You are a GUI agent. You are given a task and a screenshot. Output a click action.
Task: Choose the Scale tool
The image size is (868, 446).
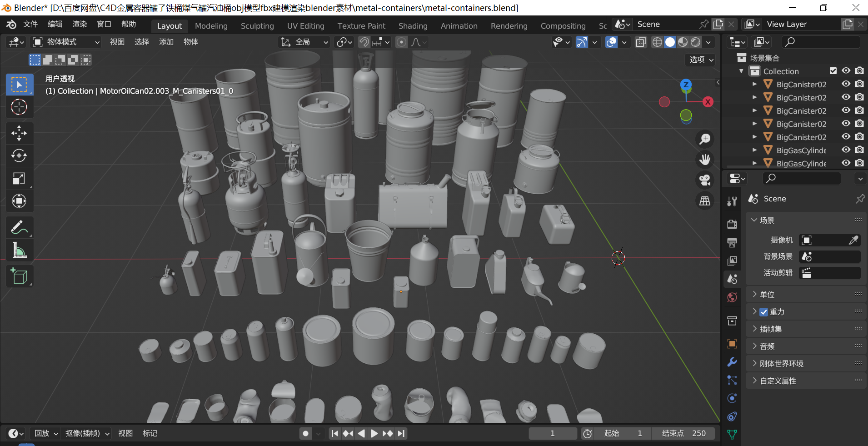tap(19, 178)
